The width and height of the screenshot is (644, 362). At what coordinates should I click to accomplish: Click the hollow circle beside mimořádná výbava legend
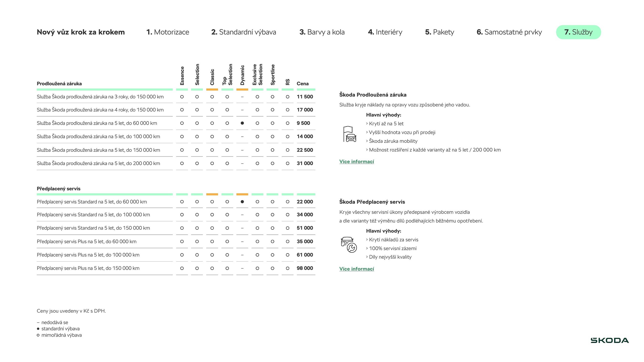38,335
